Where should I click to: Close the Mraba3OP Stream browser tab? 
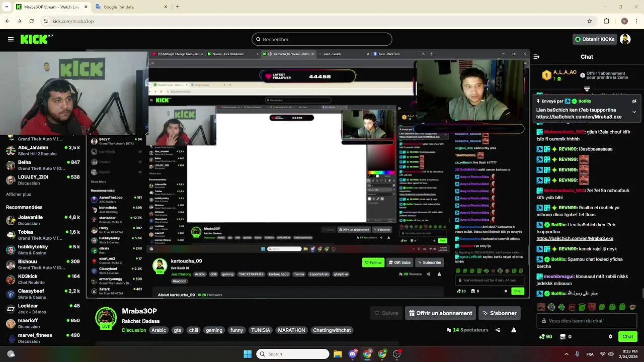[x=86, y=7]
